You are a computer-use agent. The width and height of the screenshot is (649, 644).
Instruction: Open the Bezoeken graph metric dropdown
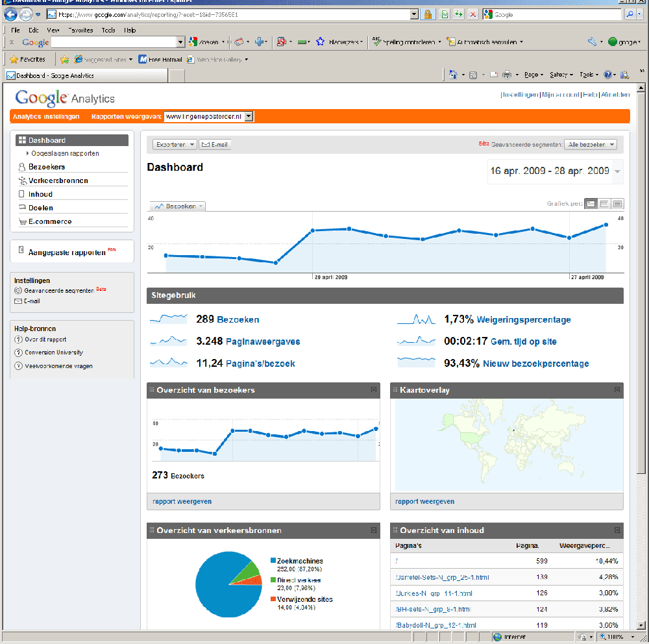[x=177, y=206]
